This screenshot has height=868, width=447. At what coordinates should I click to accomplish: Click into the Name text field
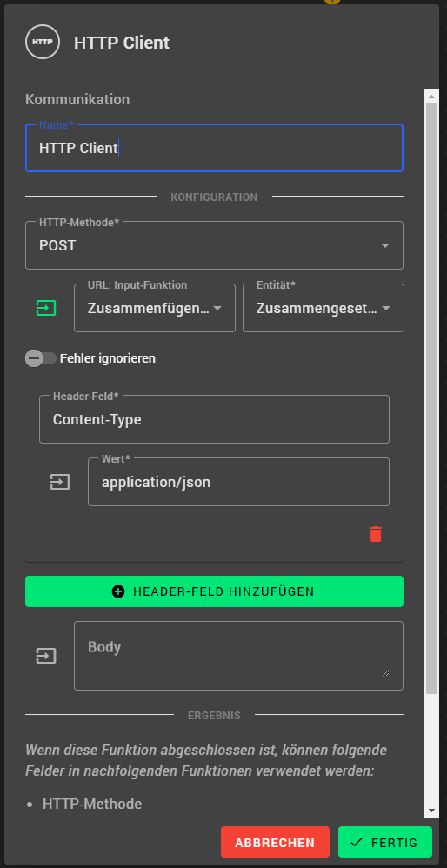click(214, 148)
